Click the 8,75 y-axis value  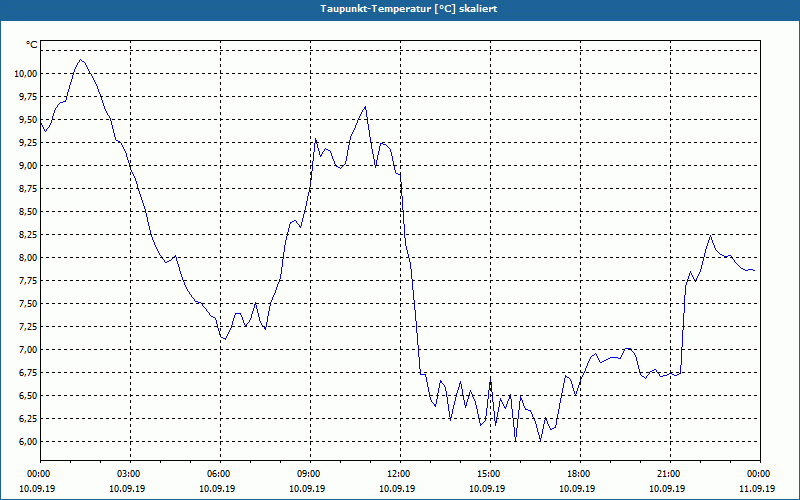(x=27, y=188)
